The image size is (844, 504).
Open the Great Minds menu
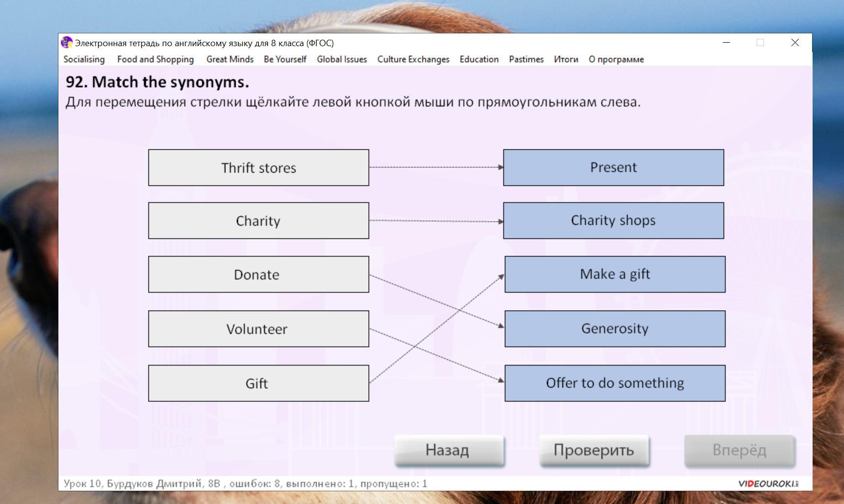[230, 59]
